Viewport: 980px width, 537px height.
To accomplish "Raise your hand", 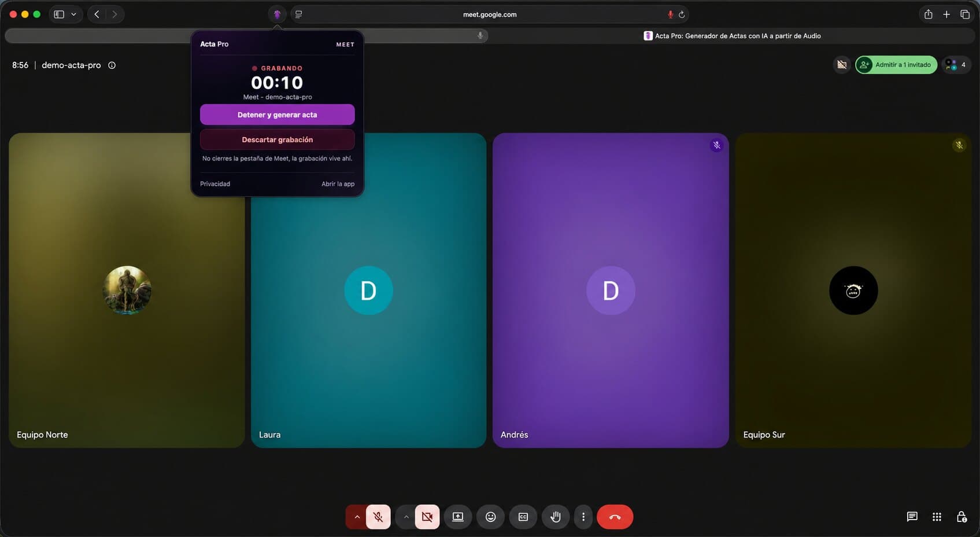I will (x=556, y=517).
